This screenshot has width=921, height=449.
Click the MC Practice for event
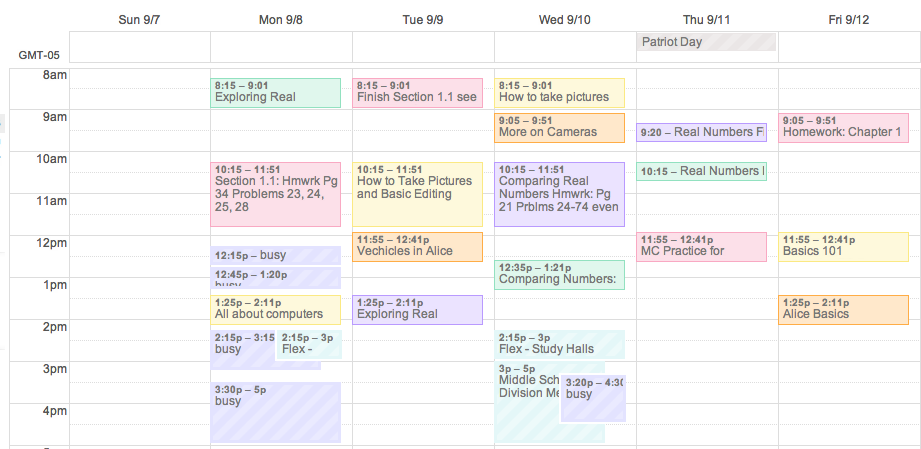pyautogui.click(x=701, y=247)
